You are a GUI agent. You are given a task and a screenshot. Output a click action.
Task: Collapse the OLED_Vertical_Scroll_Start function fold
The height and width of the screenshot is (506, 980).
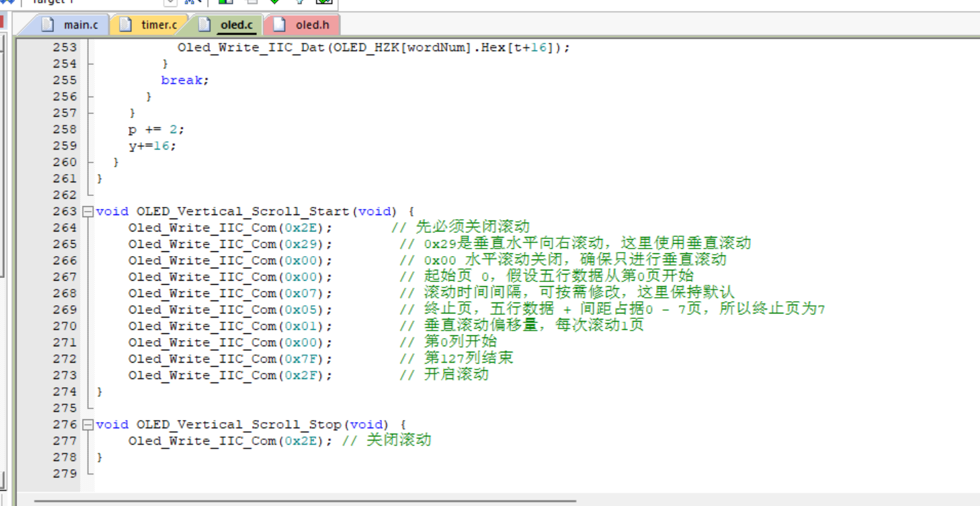pos(87,212)
